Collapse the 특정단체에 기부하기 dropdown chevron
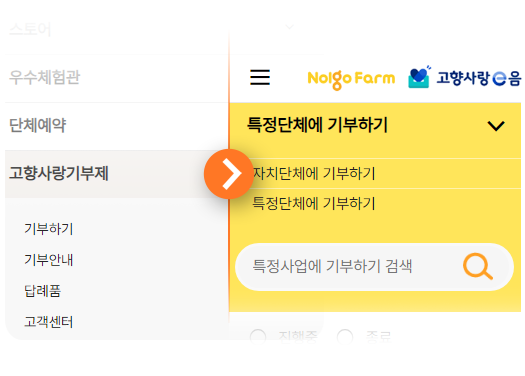The height and width of the screenshot is (376, 525). pos(496,126)
